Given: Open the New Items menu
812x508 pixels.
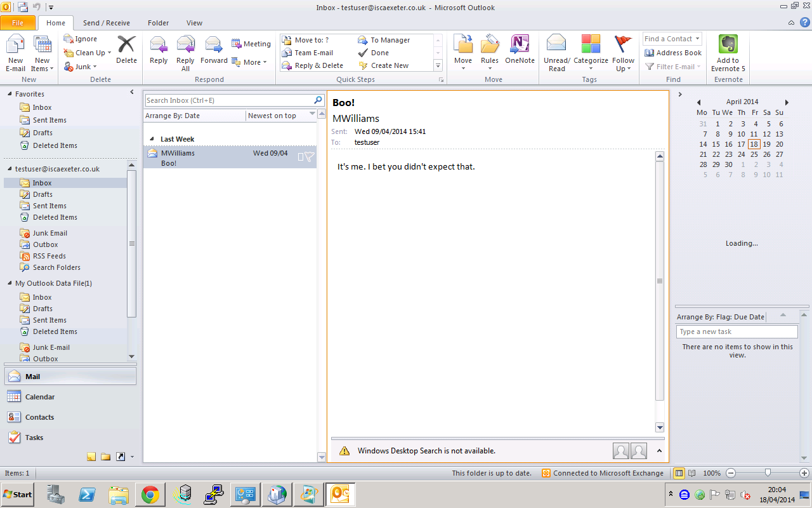Looking at the screenshot, I should (42, 53).
